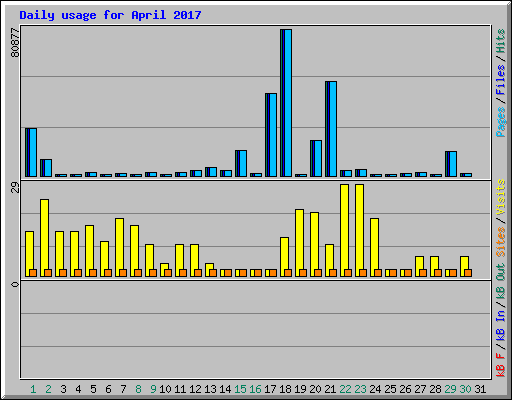The image size is (512, 400).
Task: Click the 'kB Out' legend label
Action: 500,282
